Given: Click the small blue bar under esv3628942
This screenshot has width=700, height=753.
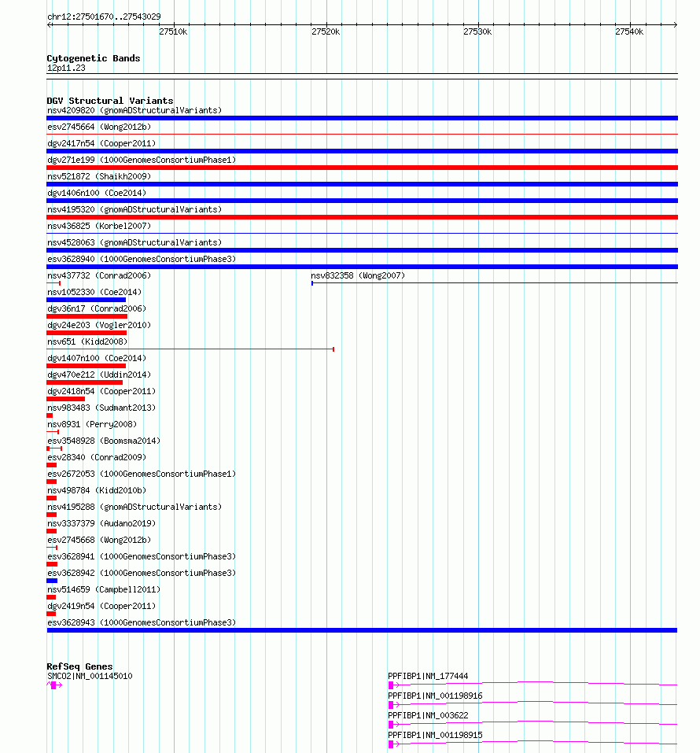Looking at the screenshot, I should 52,581.
